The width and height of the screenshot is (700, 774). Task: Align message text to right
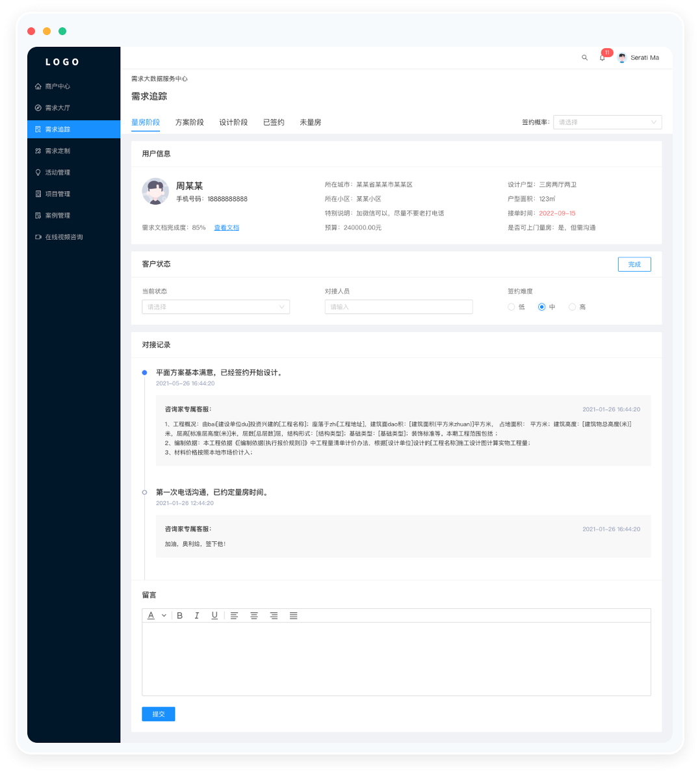point(274,615)
